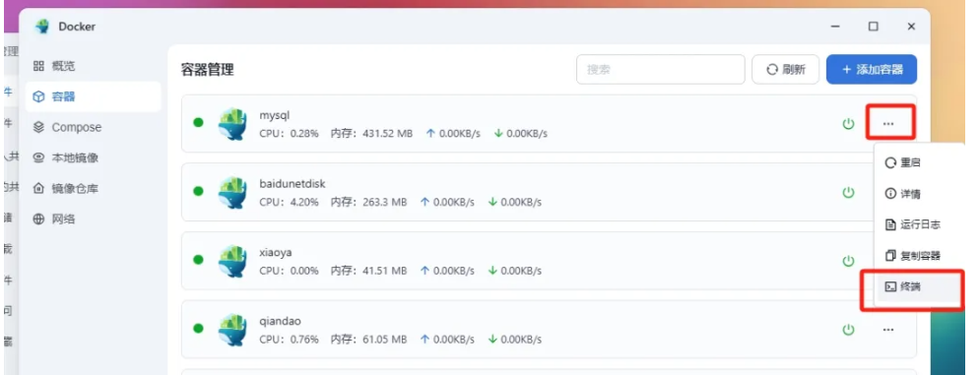
Task: Open 镜像仓库 image registry
Action: (93, 189)
